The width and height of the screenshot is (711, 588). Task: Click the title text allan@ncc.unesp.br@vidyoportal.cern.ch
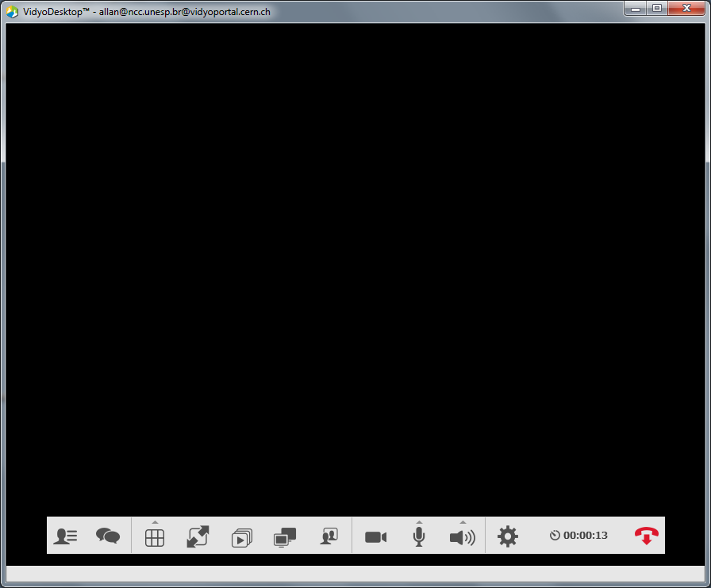[x=185, y=12]
